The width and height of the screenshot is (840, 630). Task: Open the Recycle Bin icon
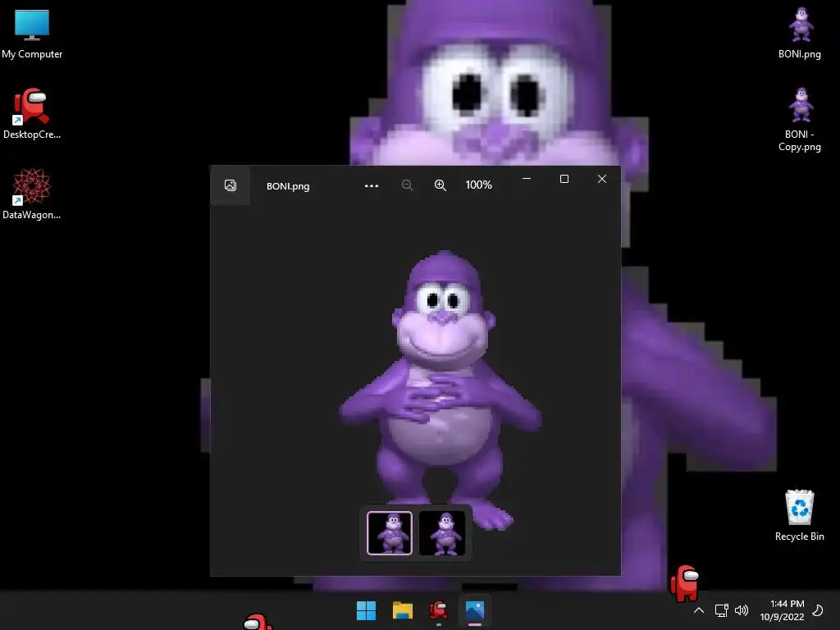800,515
